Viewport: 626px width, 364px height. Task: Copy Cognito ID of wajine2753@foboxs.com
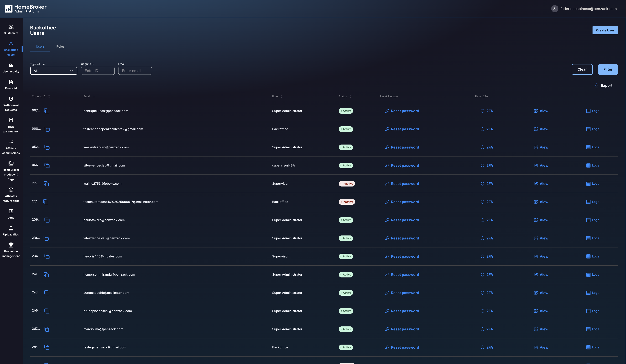pyautogui.click(x=46, y=184)
